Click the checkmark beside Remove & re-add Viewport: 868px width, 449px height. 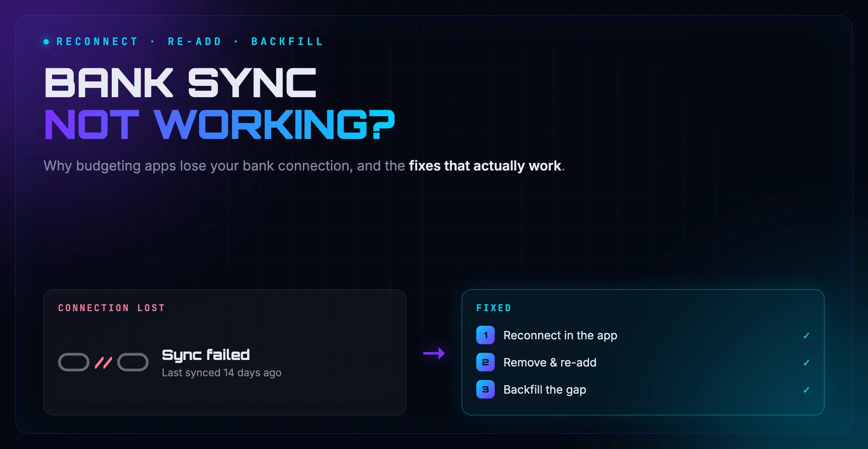click(806, 363)
